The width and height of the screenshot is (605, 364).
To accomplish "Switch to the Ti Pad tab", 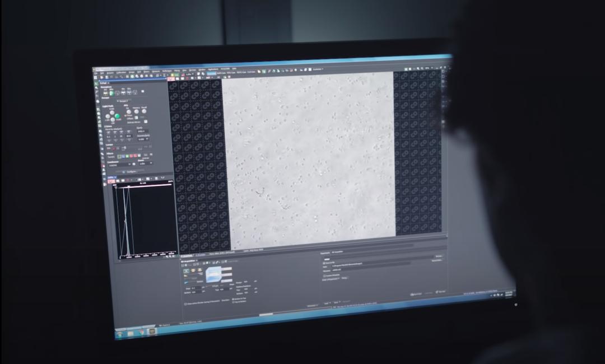I will (104, 83).
